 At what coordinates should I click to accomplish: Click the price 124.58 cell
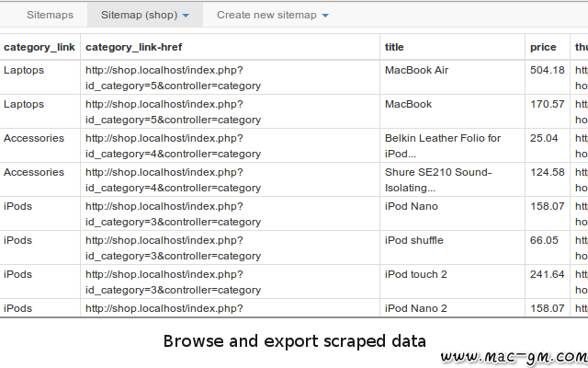(548, 180)
